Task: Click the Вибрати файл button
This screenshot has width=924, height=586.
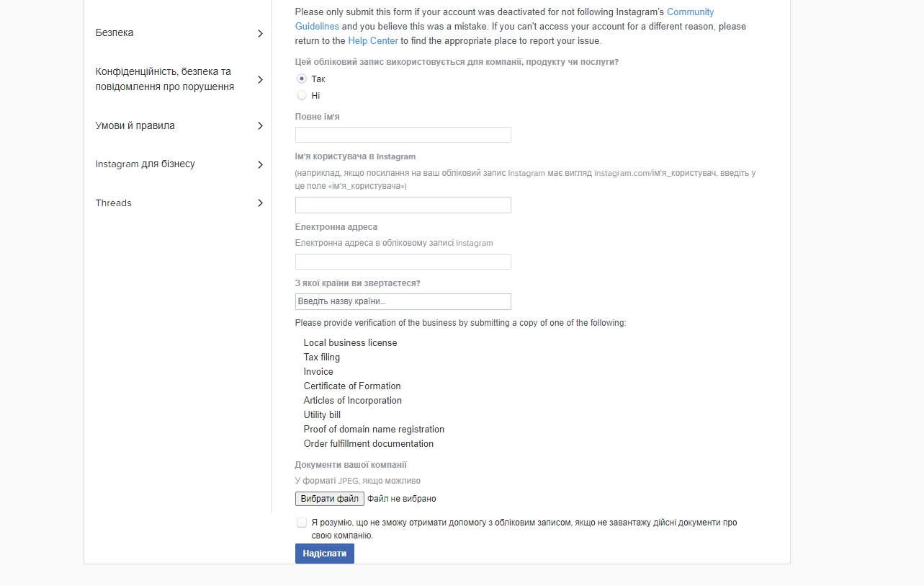Action: click(x=329, y=499)
